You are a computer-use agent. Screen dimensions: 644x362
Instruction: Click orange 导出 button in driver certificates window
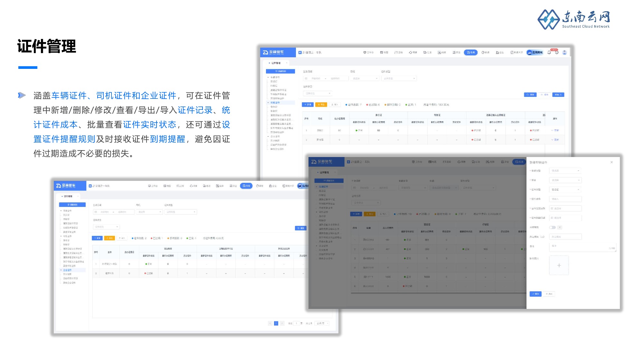pyautogui.click(x=321, y=105)
